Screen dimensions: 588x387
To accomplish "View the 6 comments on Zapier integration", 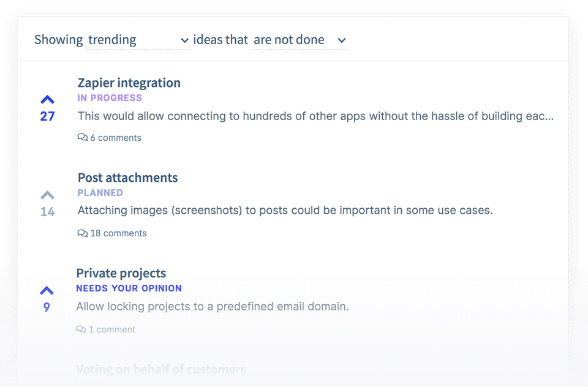I will 116,138.
